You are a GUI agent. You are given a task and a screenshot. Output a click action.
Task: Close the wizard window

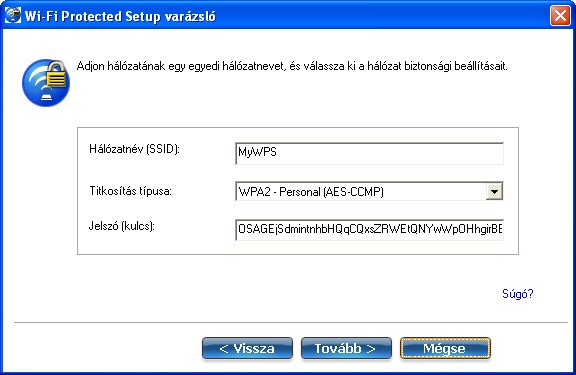pos(560,16)
